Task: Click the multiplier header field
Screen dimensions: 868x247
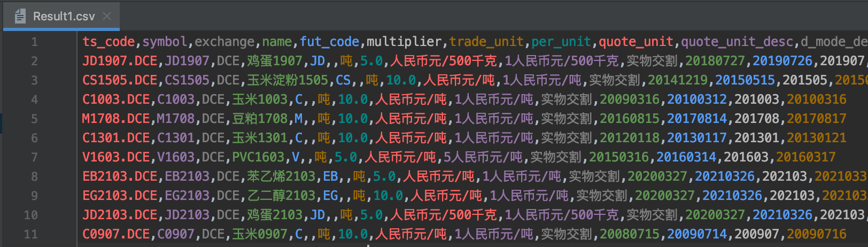Action: (404, 42)
